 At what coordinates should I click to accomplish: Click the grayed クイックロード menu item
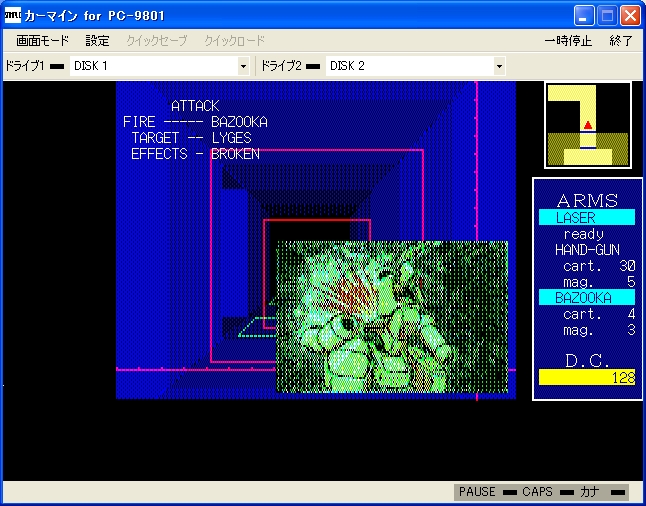234,41
